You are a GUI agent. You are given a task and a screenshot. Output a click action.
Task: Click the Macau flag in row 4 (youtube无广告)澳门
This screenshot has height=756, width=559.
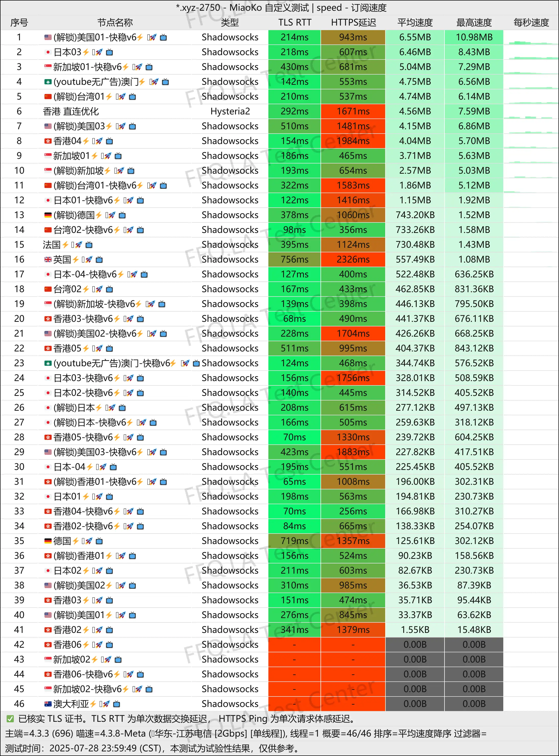(48, 82)
